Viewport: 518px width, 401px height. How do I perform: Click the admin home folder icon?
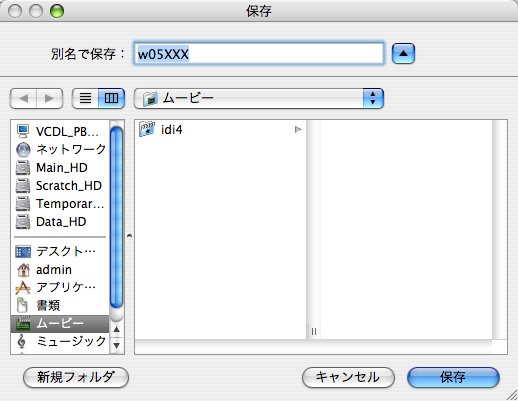tap(23, 270)
